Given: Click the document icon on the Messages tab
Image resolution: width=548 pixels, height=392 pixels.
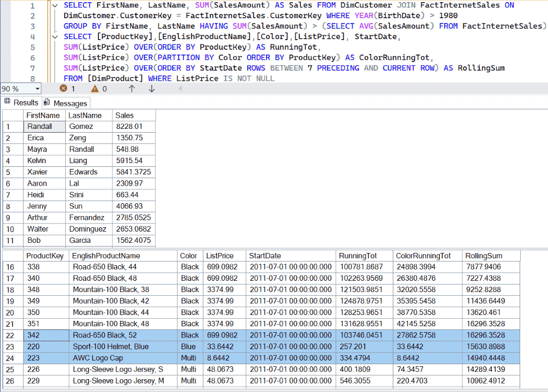Looking at the screenshot, I should (47, 102).
